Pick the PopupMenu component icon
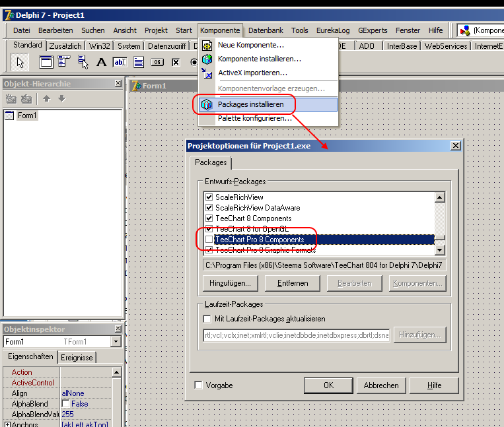This screenshot has width=504, height=427. pos(83,62)
